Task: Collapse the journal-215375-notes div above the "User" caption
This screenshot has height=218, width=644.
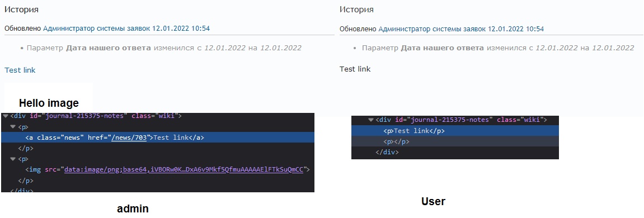Action: tap(371, 120)
